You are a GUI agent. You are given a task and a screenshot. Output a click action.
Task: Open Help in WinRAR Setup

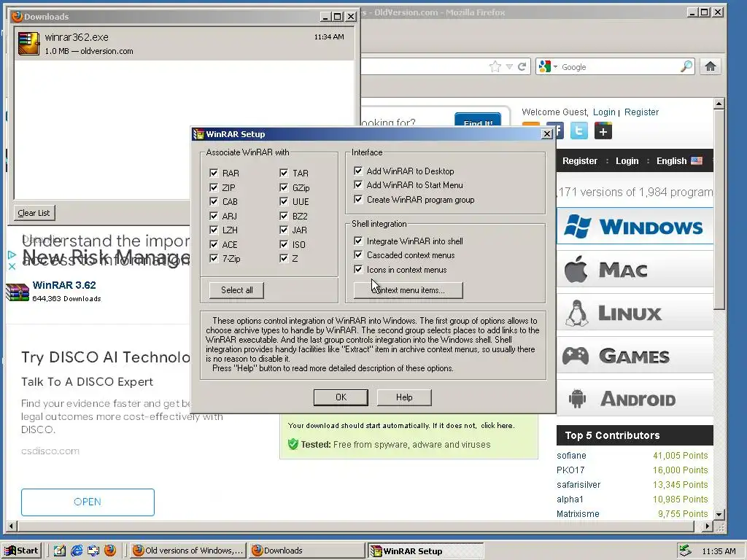(404, 397)
